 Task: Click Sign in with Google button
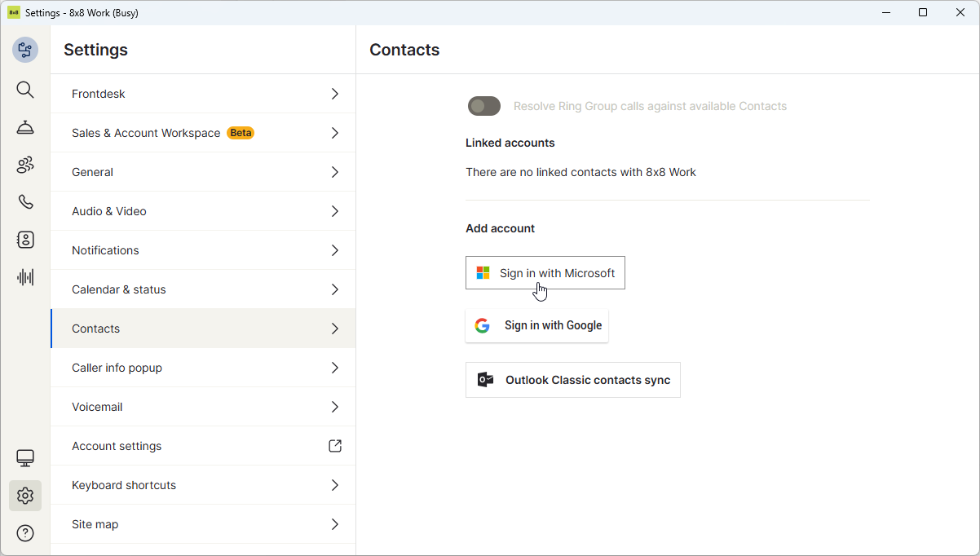[536, 325]
